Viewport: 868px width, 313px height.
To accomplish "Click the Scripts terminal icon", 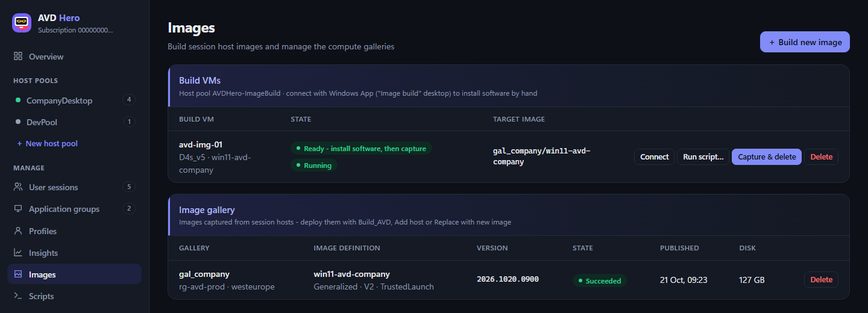I will tap(18, 296).
